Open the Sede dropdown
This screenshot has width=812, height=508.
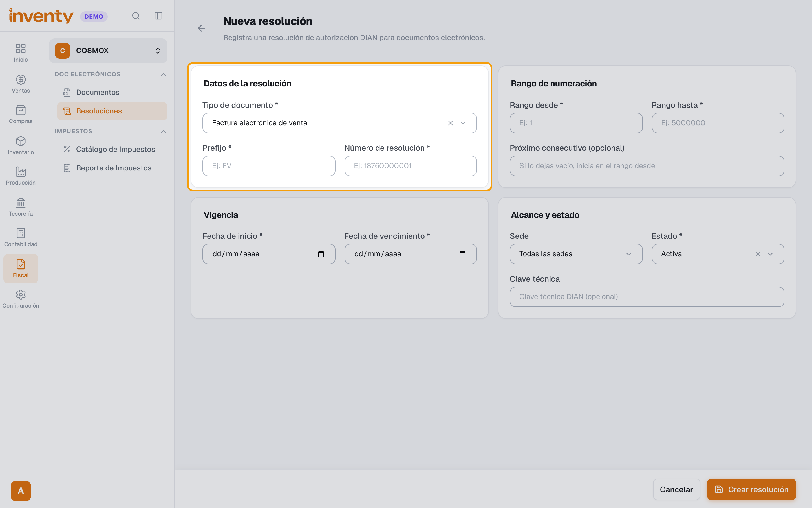pos(576,254)
